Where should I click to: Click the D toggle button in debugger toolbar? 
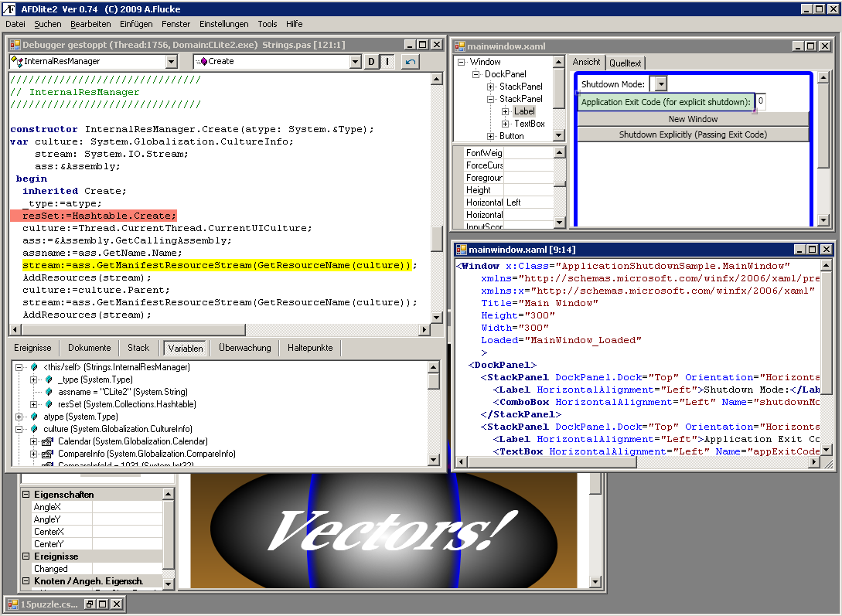pos(371,62)
